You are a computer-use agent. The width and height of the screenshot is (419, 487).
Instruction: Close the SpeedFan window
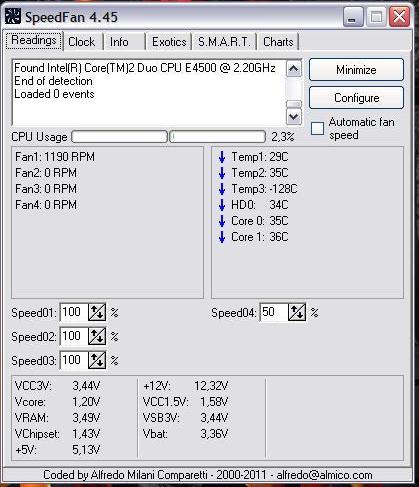399,16
